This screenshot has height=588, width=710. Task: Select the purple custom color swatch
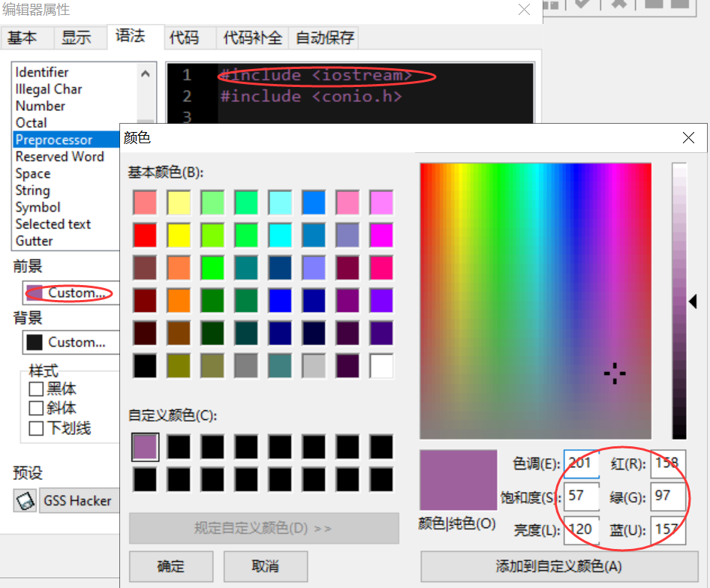coord(146,447)
